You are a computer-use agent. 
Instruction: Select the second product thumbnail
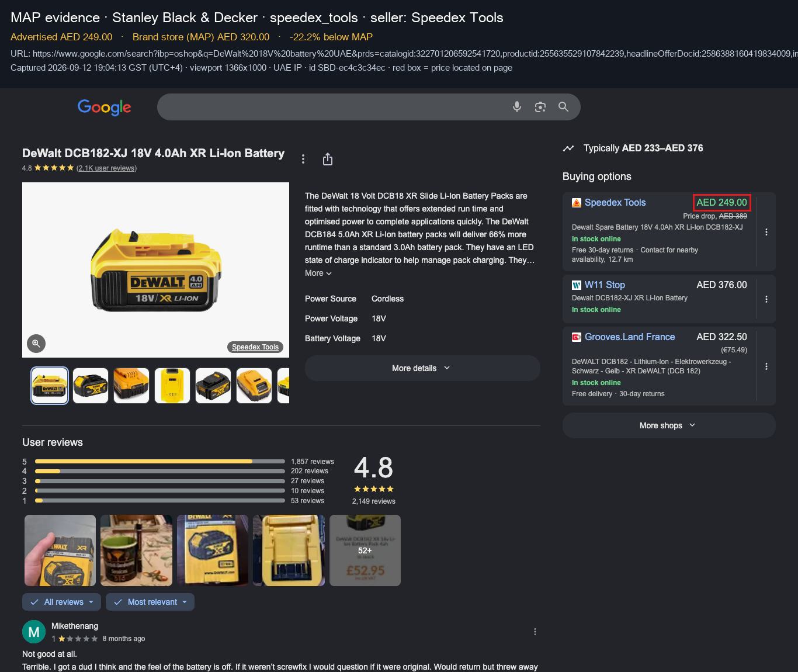tap(91, 386)
